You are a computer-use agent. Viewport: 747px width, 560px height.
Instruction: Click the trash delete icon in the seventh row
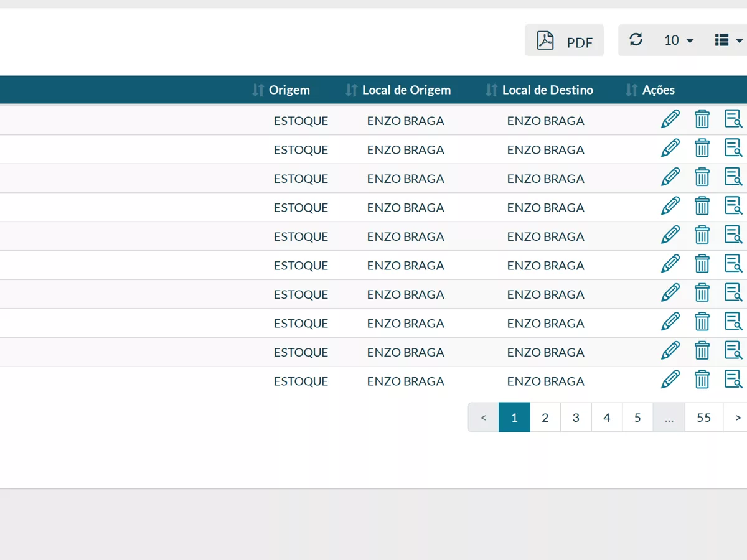click(x=702, y=292)
